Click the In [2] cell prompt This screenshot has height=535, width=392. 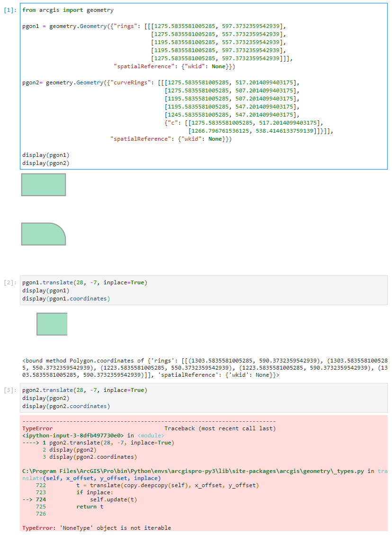click(x=9, y=282)
